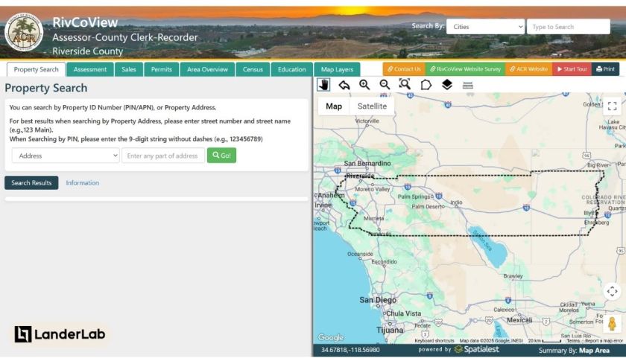626x364 pixels.
Task: Open map camera pan controls
Action: (612, 292)
